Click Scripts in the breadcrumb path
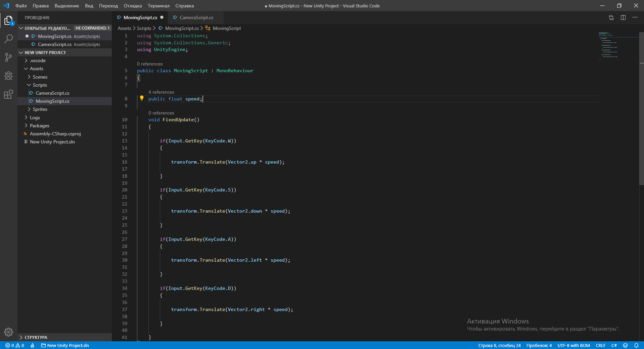The image size is (644, 349). (144, 28)
